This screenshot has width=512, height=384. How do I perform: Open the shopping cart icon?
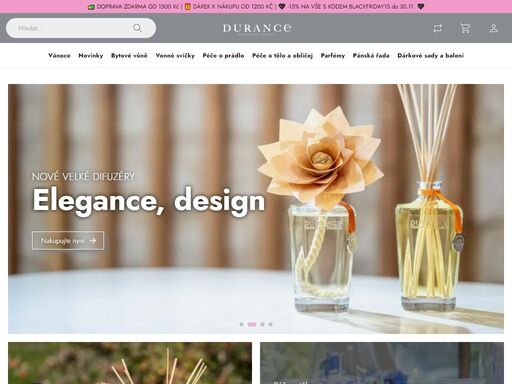[x=465, y=28]
